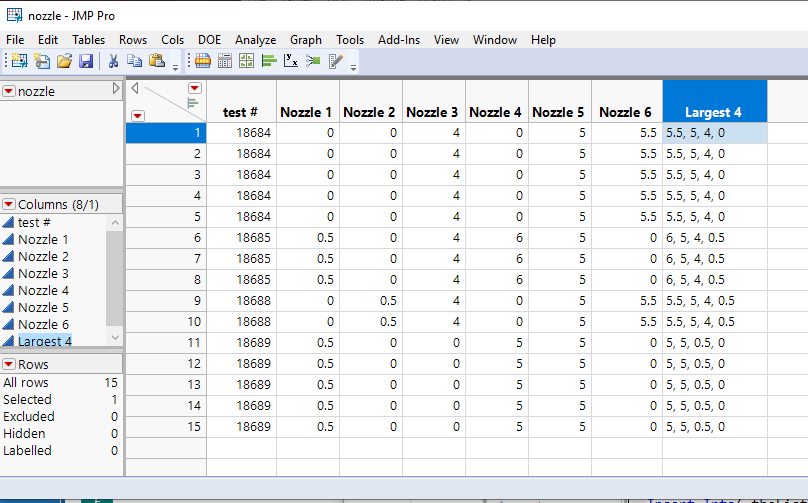Open the DOE menu
Screen dimensions: 808x503
(209, 40)
